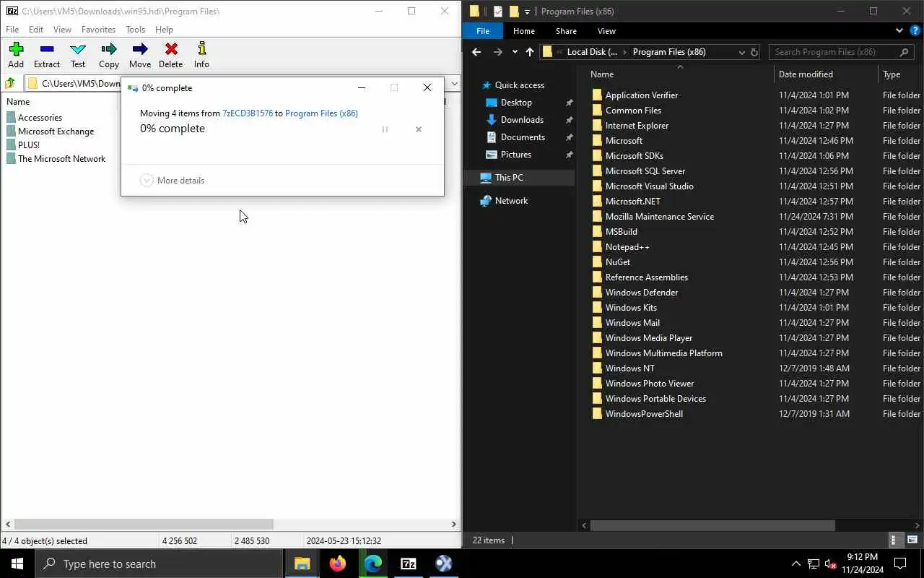
Task: Open the Explorer File tab
Action: [483, 31]
